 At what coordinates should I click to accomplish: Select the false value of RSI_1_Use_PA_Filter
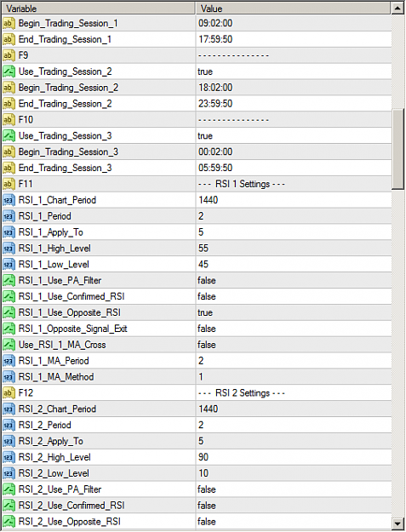click(207, 280)
